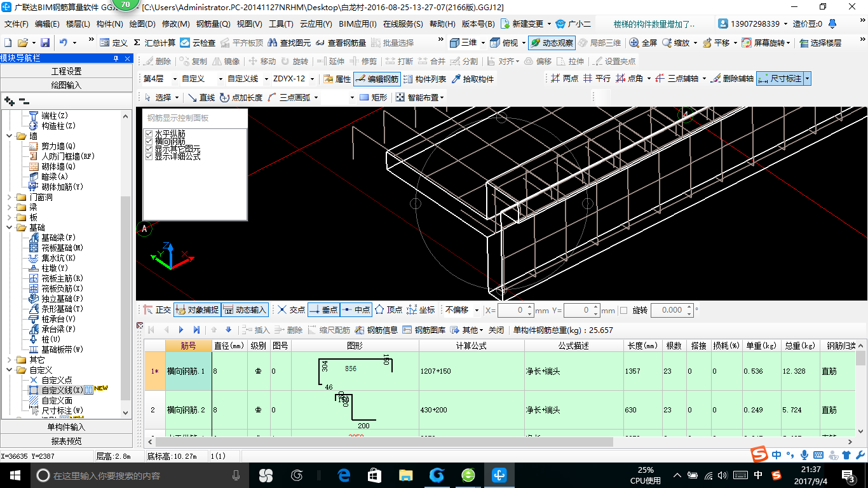868x488 pixels.
Task: Select 矩形 rectangle drawing tool
Action: coord(373,97)
